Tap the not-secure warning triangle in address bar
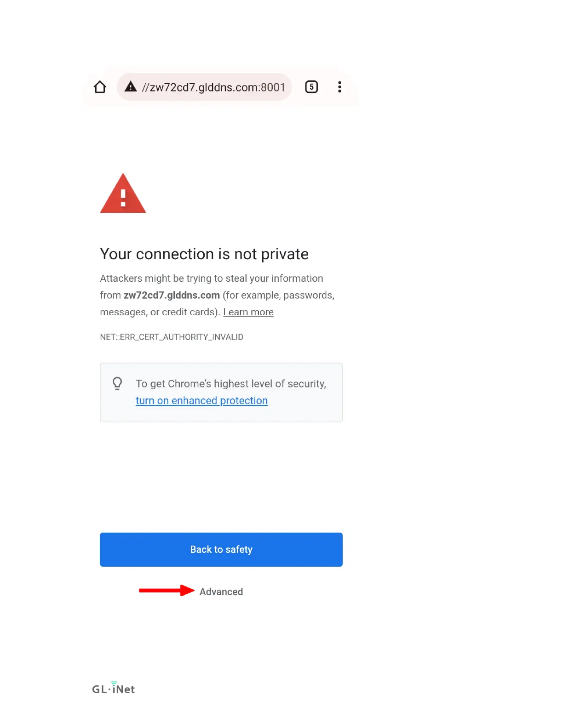 tap(131, 86)
